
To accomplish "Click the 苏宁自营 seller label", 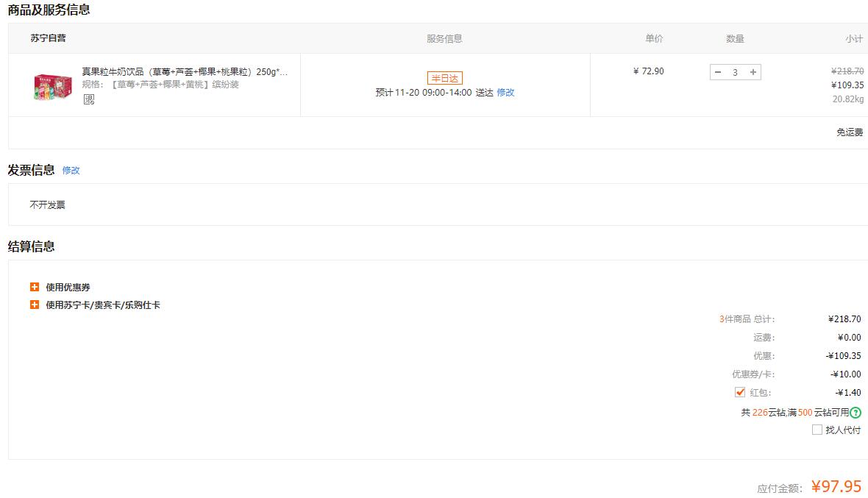I will pos(48,38).
